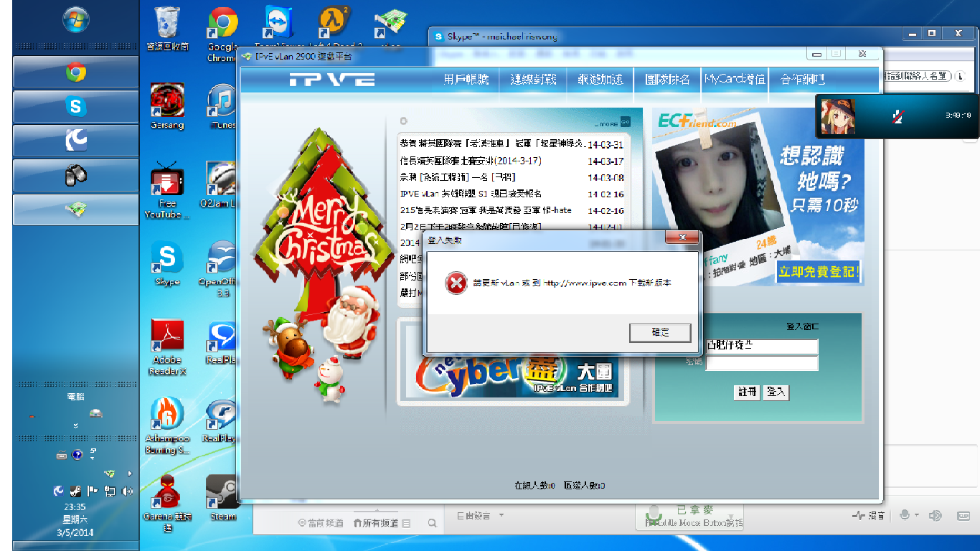Screen dimensions: 980x551
Task: Open the network tray icon
Action: point(110,491)
